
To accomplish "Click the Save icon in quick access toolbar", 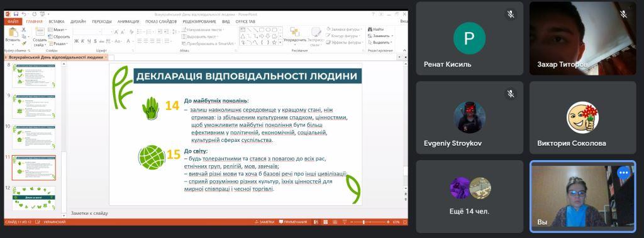I will point(16,14).
